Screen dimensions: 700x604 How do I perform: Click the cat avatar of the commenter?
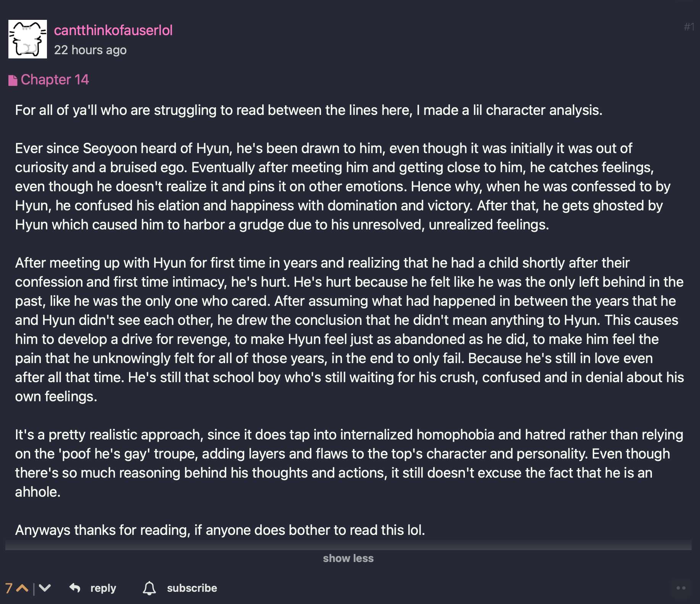[27, 39]
